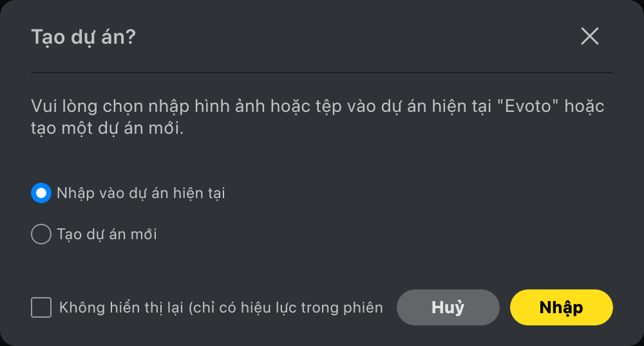This screenshot has height=346, width=644.
Task: Pick the blue filled radio circle
Action: [41, 193]
